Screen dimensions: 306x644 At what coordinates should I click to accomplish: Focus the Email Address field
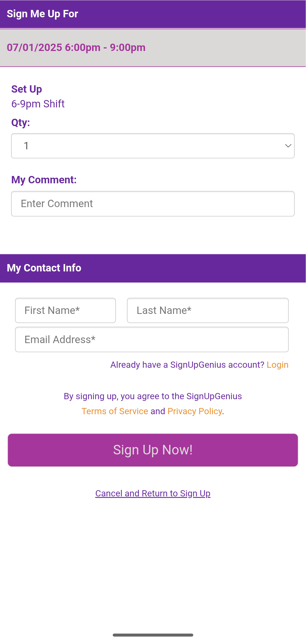pyautogui.click(x=152, y=340)
